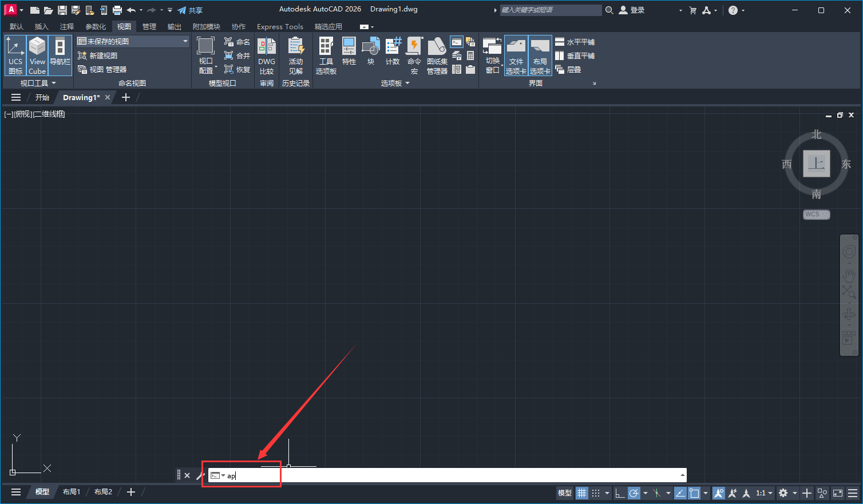863x504 pixels.
Task: Switch to the 默认 ribbon tab
Action: [17, 26]
